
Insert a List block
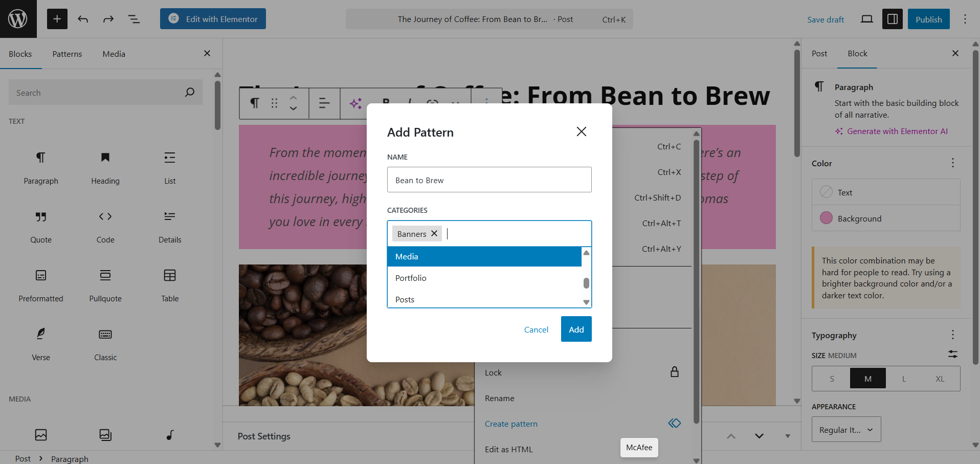tap(170, 168)
